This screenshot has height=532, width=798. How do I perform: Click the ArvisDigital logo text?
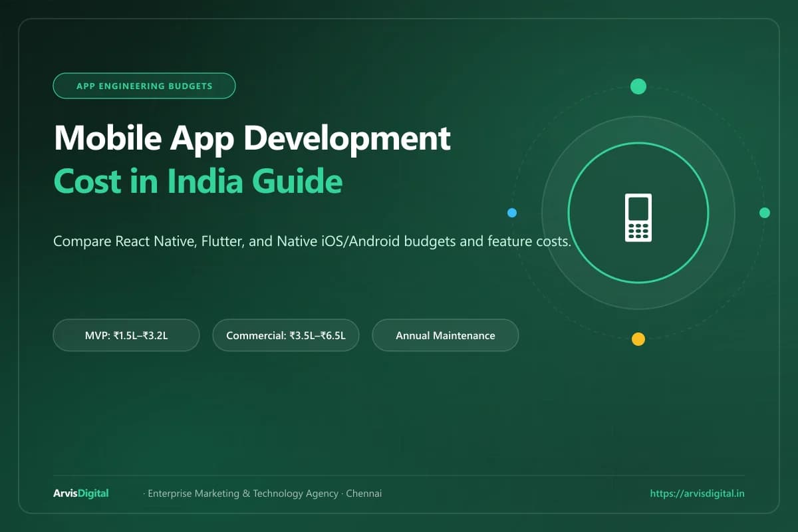[80, 493]
